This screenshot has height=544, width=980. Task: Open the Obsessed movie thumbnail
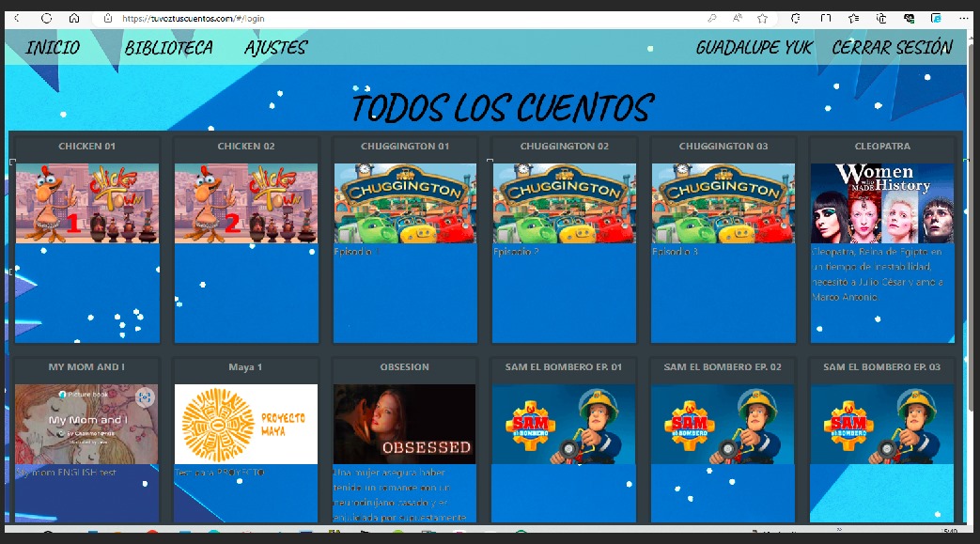pyautogui.click(x=405, y=424)
